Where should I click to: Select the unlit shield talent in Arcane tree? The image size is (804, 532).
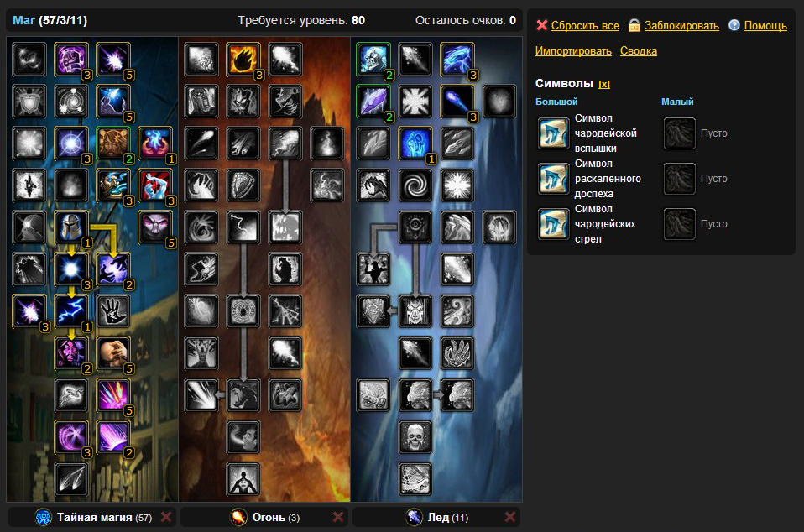pos(29,102)
